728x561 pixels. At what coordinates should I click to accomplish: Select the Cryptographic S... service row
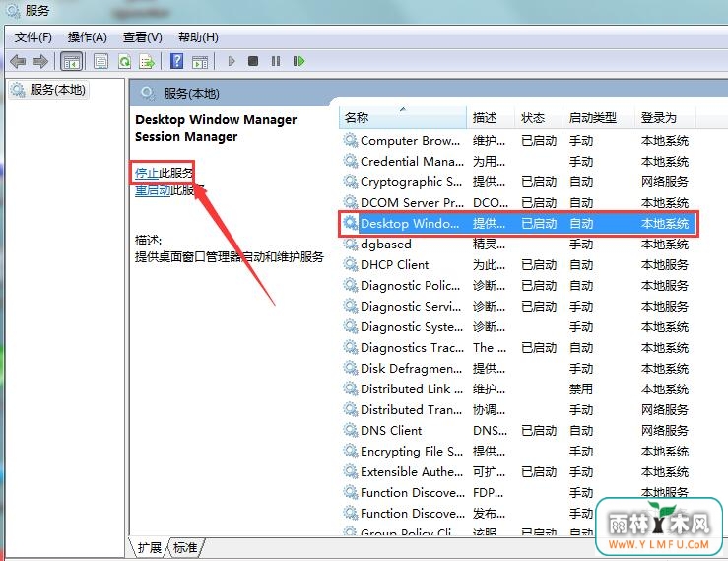point(518,181)
